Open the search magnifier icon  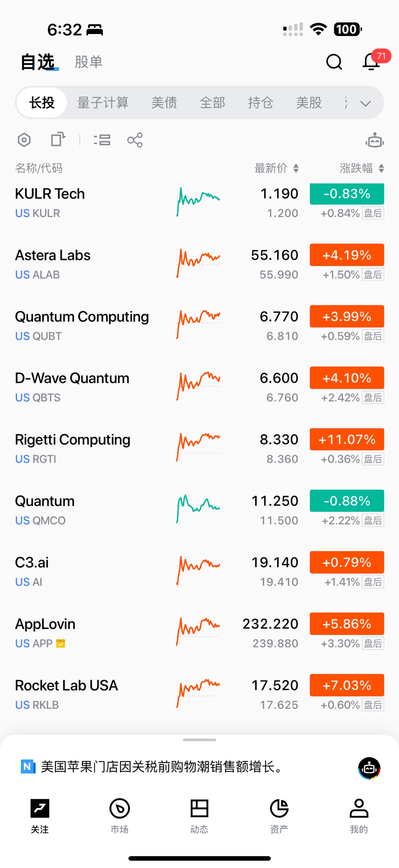pyautogui.click(x=334, y=62)
